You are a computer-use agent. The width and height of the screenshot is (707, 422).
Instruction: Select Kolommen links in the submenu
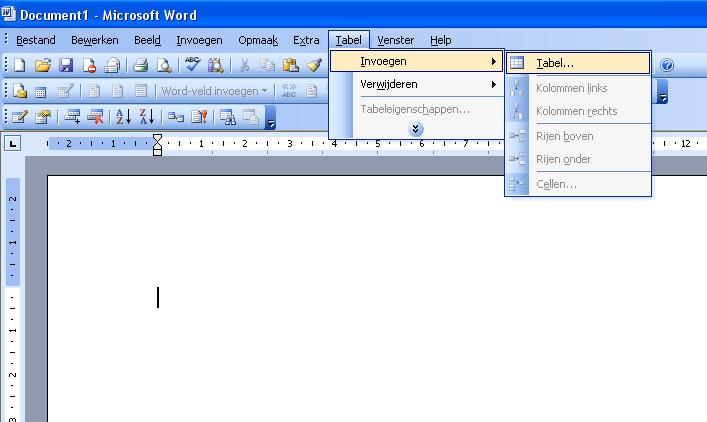(x=578, y=88)
